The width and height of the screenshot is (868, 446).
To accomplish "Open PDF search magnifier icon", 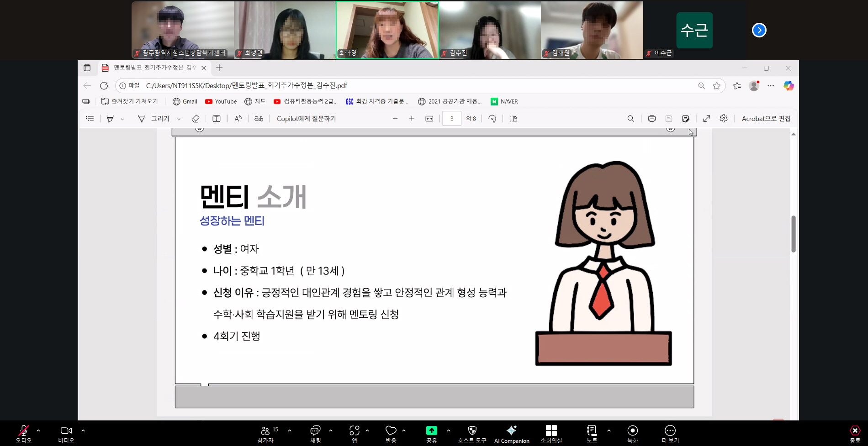I will tap(630, 119).
